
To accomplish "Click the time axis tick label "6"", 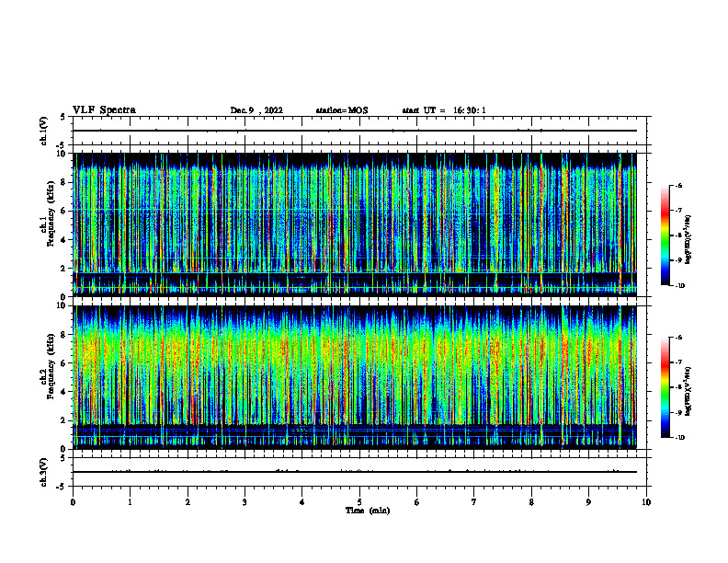I will [x=417, y=502].
